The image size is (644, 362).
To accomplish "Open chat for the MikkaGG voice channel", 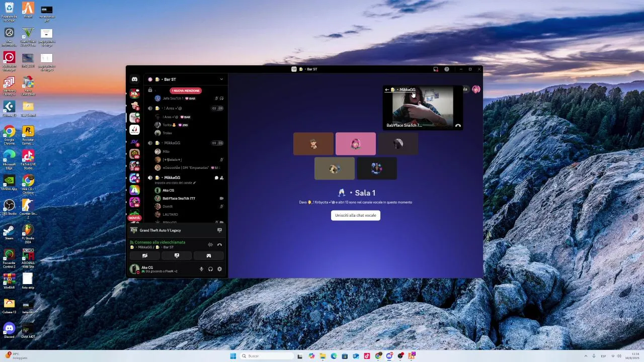I will tap(216, 178).
